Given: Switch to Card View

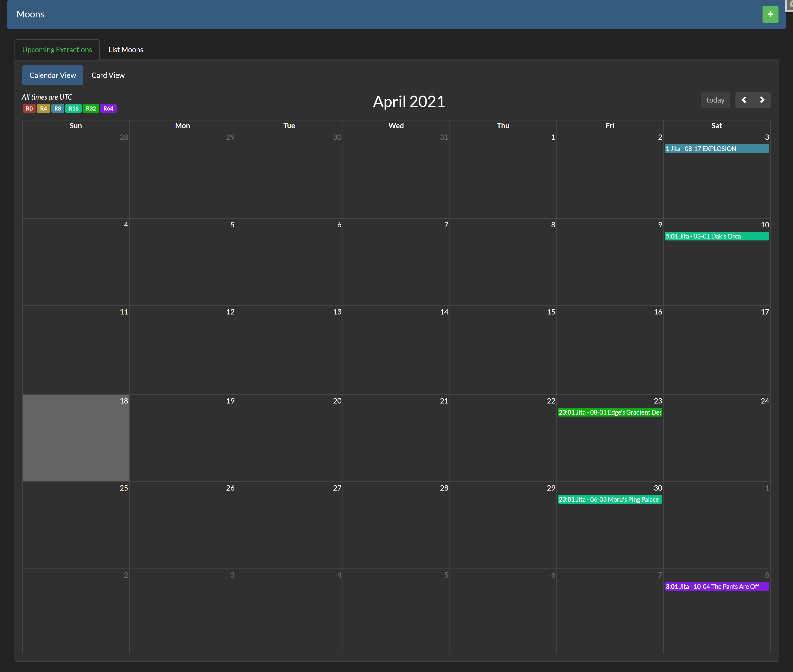Looking at the screenshot, I should coord(108,75).
